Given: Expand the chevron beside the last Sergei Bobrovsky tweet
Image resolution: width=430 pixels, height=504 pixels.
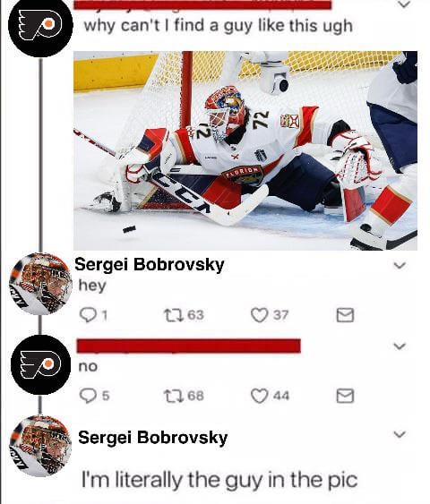Looking at the screenshot, I should click(400, 434).
